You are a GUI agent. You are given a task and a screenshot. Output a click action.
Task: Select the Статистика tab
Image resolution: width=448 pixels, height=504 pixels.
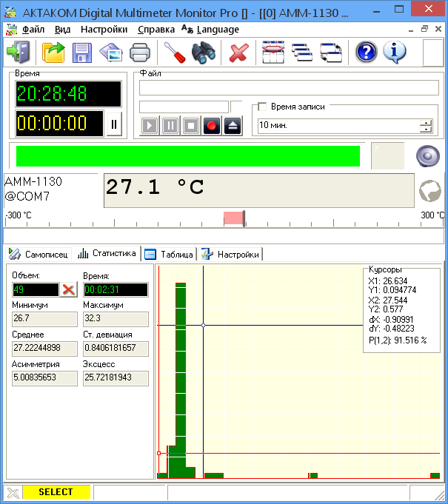point(107,254)
